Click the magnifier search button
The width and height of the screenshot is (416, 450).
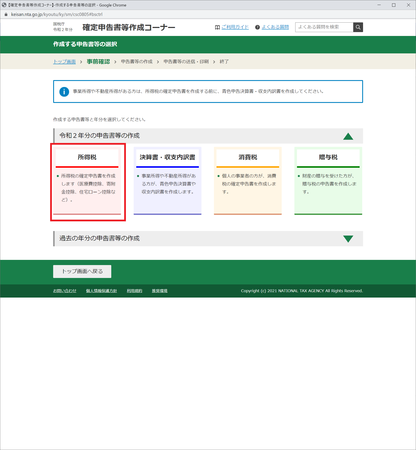point(358,27)
